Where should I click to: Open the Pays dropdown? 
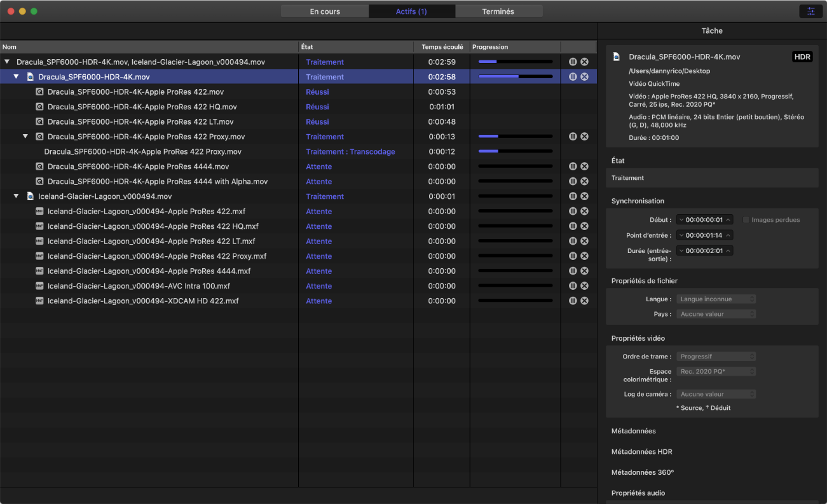(x=716, y=314)
